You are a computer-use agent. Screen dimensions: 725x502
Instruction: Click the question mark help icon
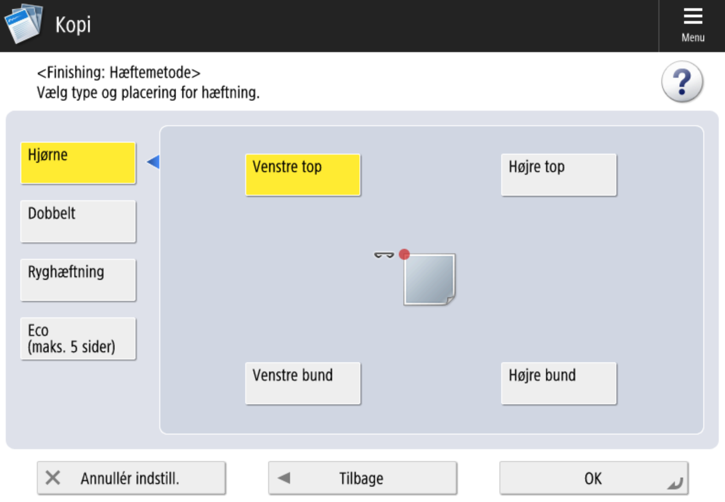tap(682, 82)
